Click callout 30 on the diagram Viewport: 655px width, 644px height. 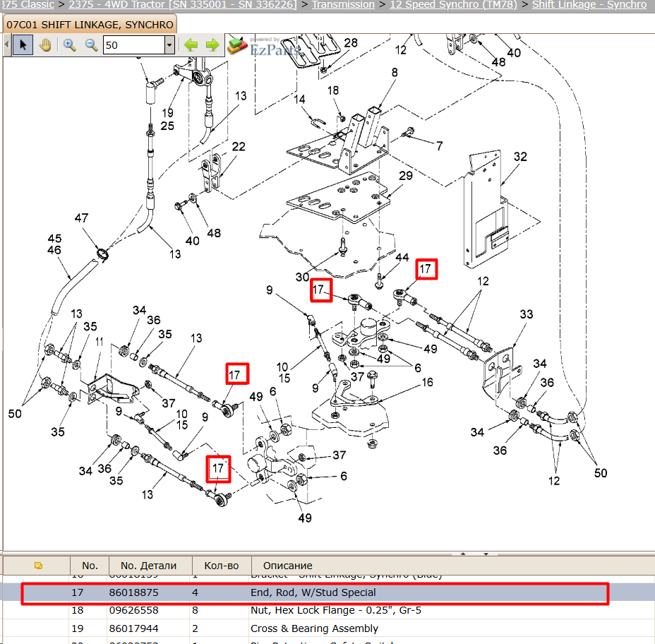pyautogui.click(x=302, y=277)
